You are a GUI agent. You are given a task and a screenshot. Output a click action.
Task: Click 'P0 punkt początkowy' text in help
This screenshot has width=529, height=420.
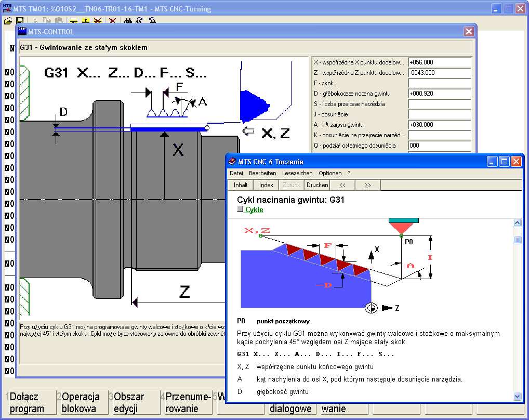(x=273, y=321)
